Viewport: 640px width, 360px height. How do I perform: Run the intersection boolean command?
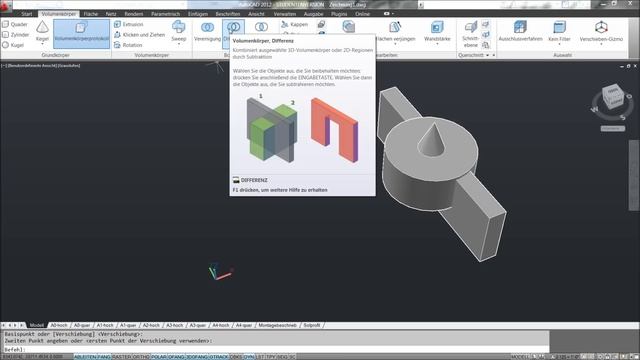[261, 28]
